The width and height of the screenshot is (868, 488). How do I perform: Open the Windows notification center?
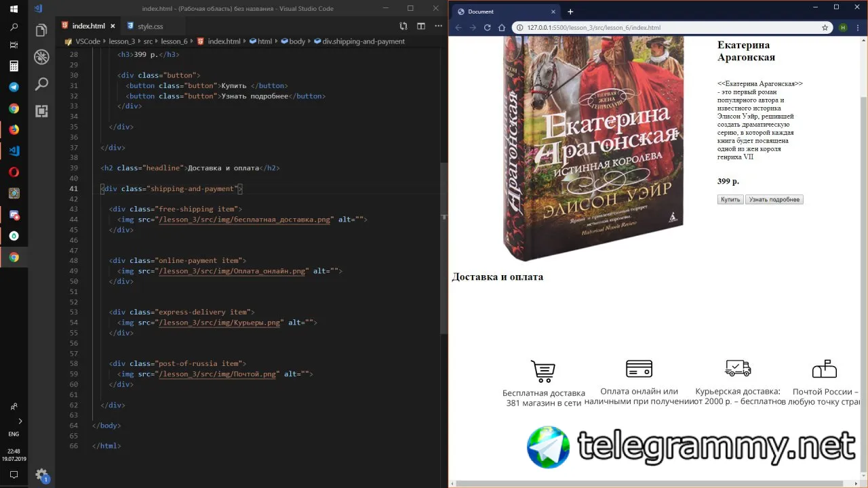[14, 474]
